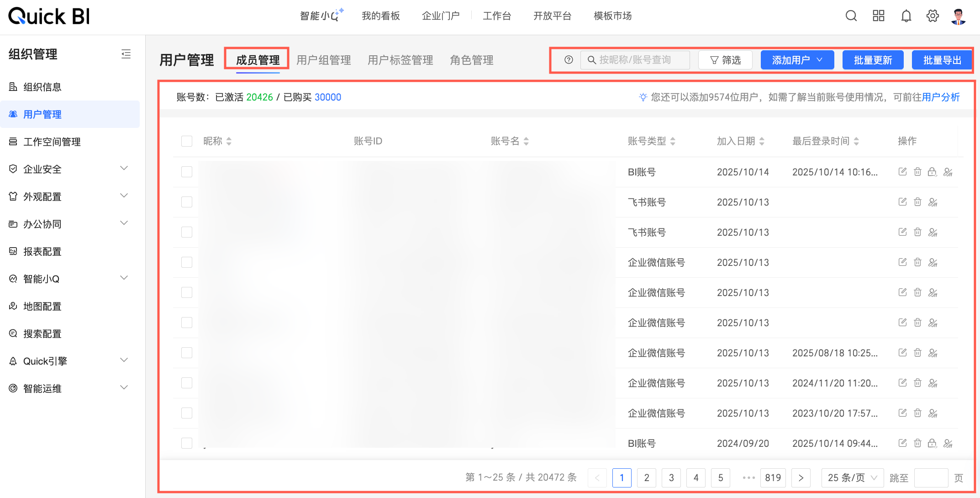Click delete trash icon in first BI账号 row

[917, 172]
